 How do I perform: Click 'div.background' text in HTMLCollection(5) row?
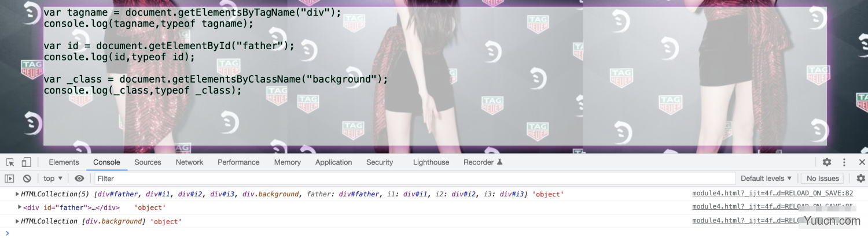coord(271,194)
